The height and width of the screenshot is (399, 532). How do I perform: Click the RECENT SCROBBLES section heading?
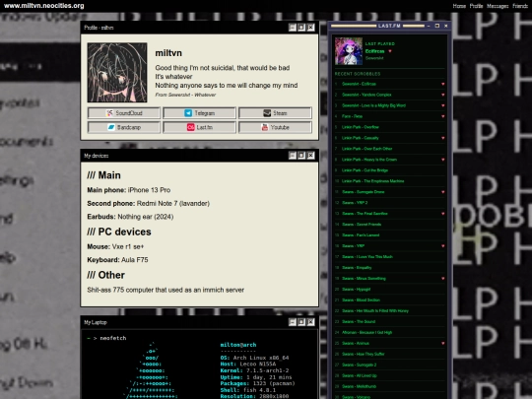(358, 74)
